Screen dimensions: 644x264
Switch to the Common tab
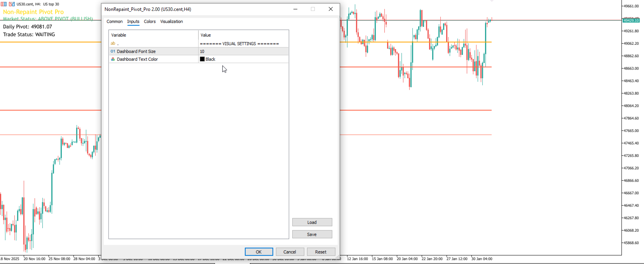[115, 21]
